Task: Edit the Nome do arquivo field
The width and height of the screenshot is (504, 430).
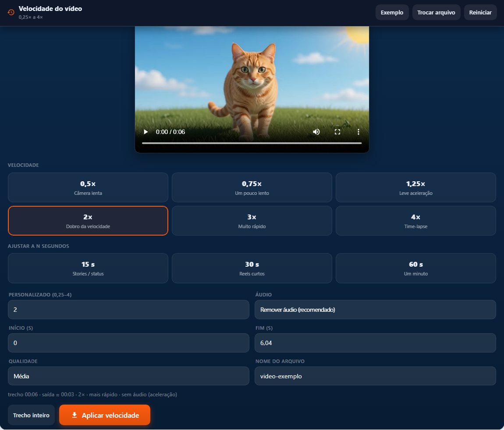Action: point(376,376)
